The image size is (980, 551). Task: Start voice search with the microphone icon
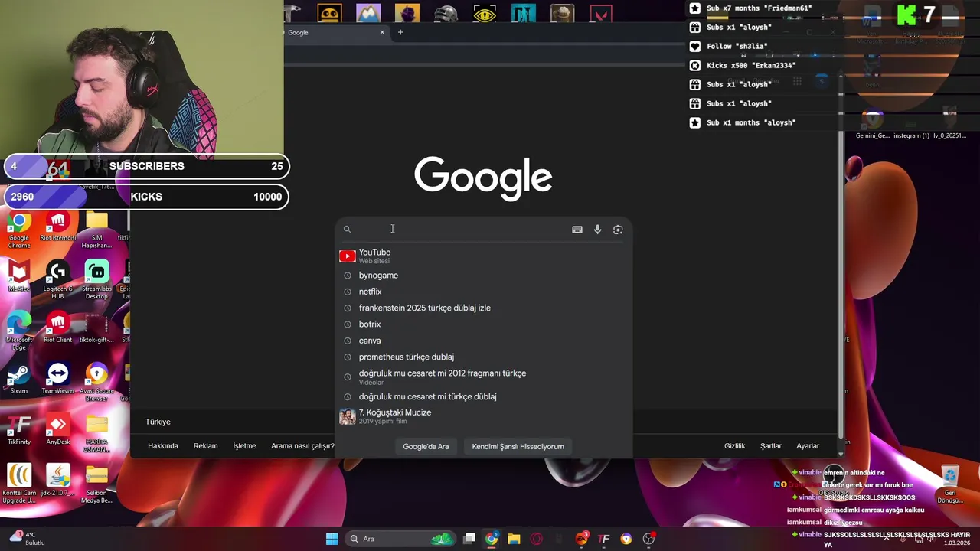pos(597,230)
